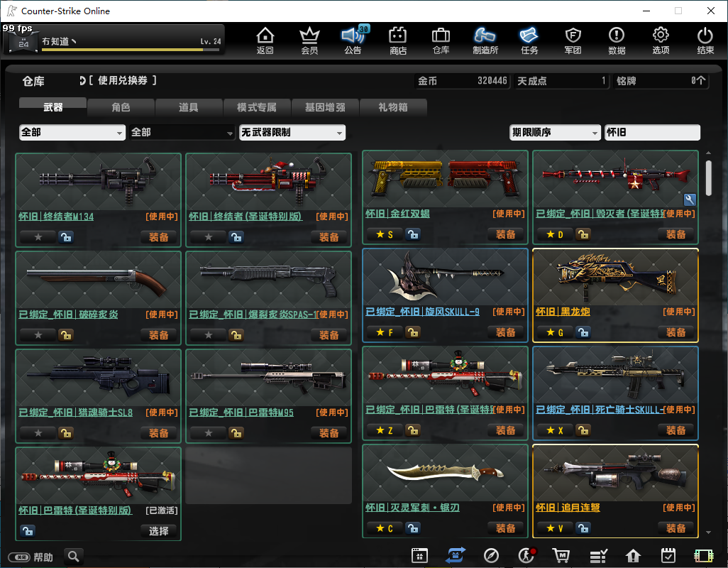Expand the 期限顺序 sort order dropdown
Viewport: 728px width, 568px height.
tap(555, 132)
